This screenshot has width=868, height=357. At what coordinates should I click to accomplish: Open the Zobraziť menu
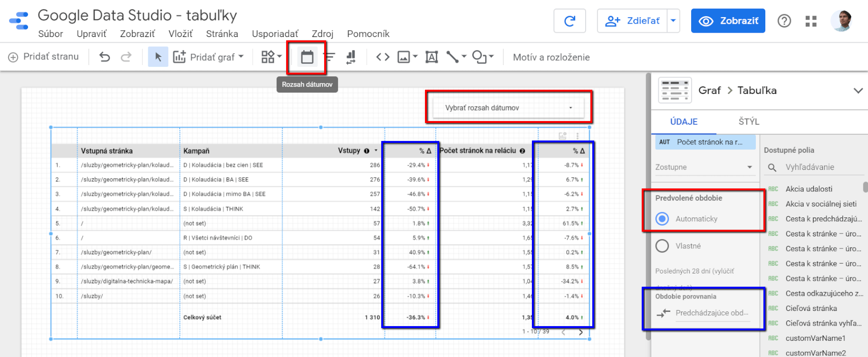pyautogui.click(x=137, y=34)
